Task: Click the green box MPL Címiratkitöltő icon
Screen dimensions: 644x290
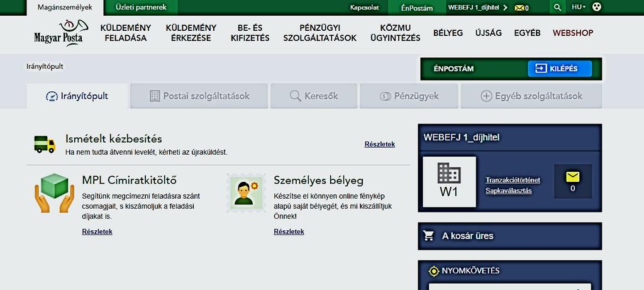Action: tap(55, 192)
